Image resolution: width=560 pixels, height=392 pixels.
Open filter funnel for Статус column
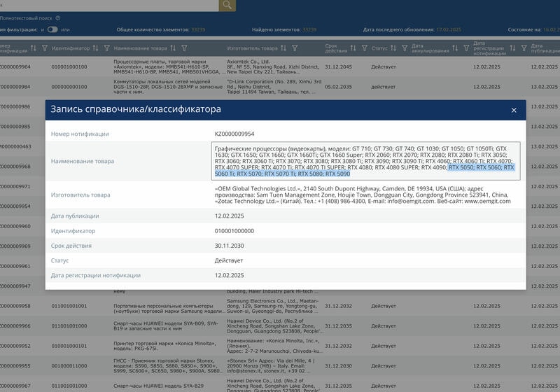405,48
